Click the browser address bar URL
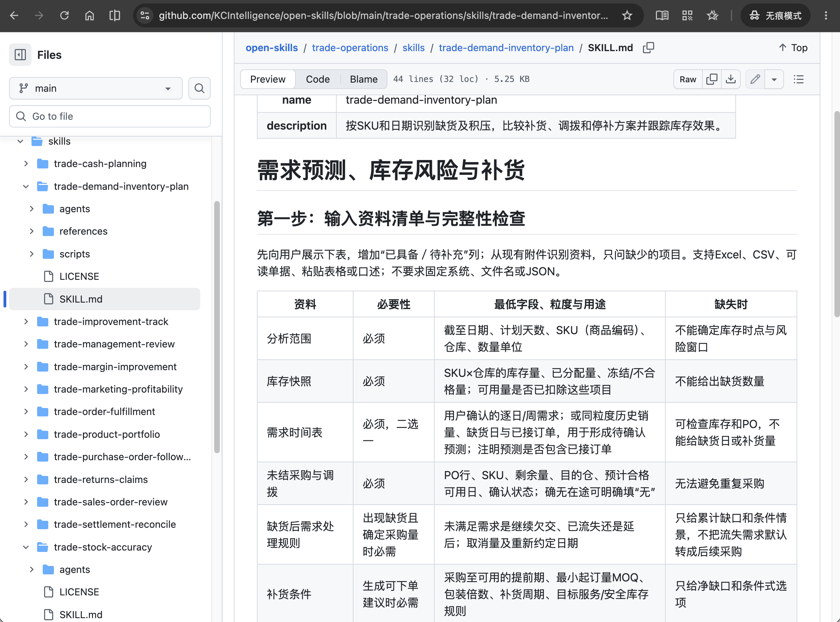This screenshot has width=840, height=622. click(x=383, y=15)
